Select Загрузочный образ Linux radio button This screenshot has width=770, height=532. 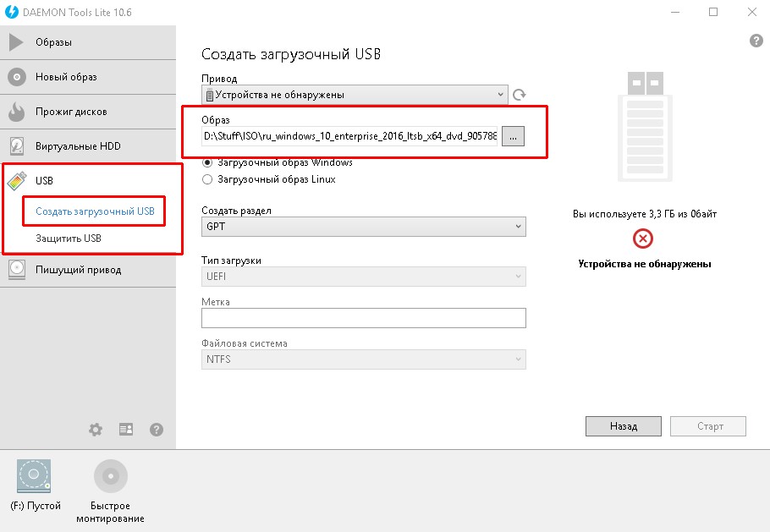pos(207,179)
